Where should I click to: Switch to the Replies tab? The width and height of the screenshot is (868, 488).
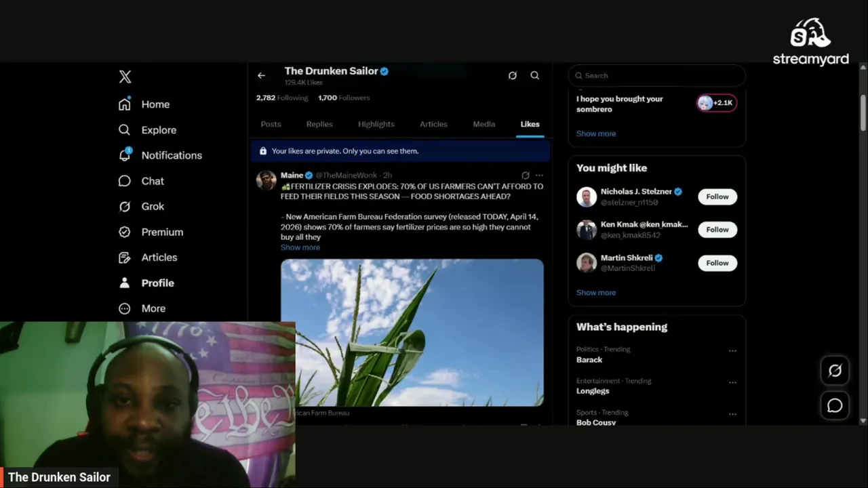coord(319,124)
